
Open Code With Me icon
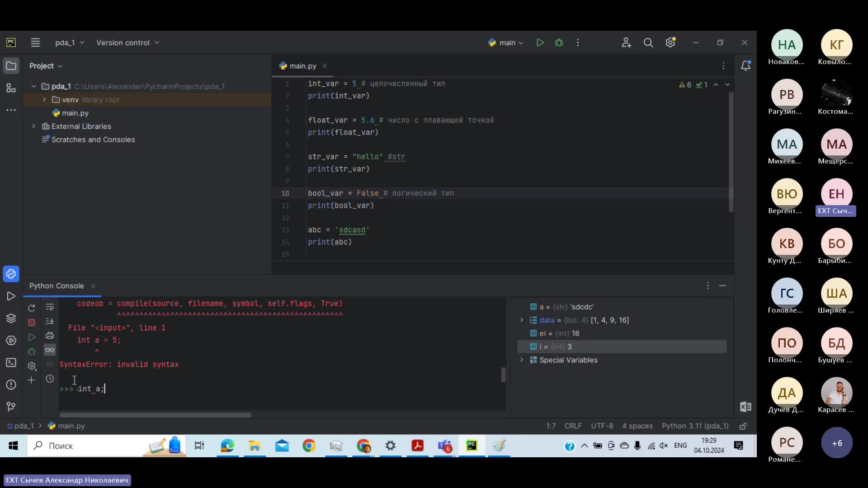pos(626,42)
